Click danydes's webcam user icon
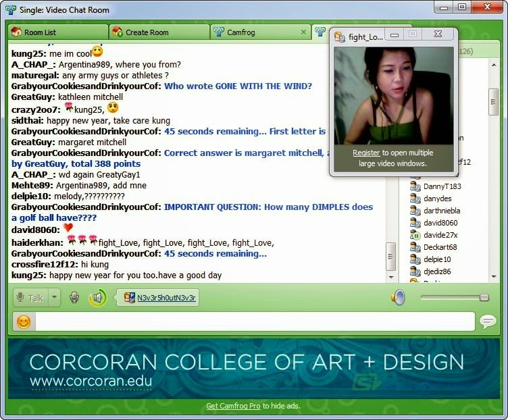 (x=415, y=198)
